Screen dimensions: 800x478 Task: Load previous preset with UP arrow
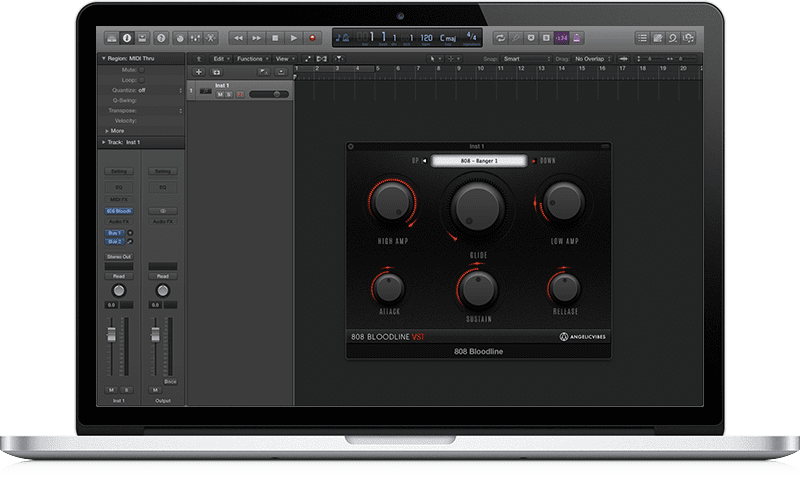click(x=424, y=161)
